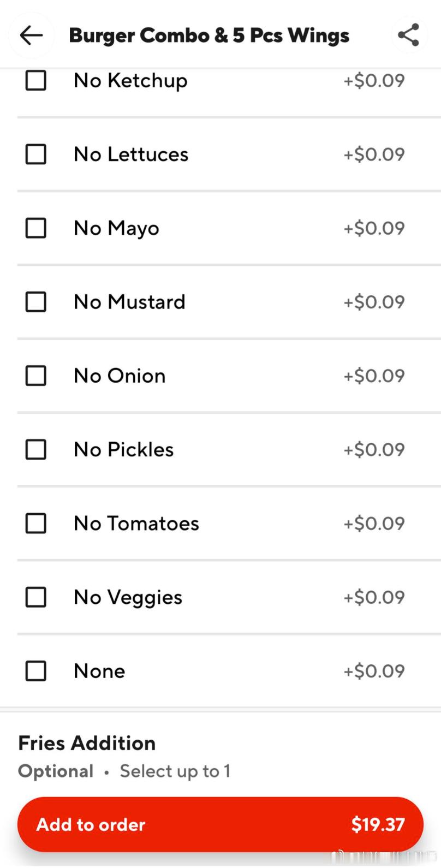Image resolution: width=441 pixels, height=868 pixels.
Task: Click the Select up to 1 text
Action: (175, 771)
